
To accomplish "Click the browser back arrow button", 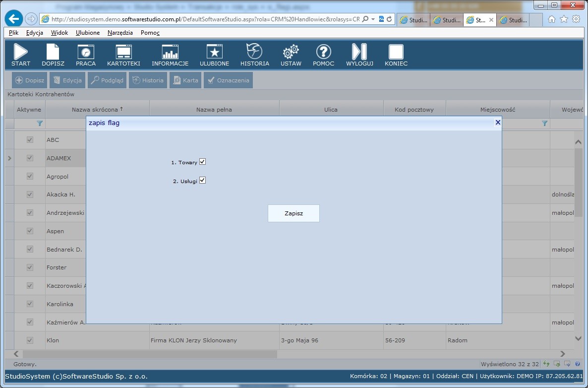I will click(14, 19).
